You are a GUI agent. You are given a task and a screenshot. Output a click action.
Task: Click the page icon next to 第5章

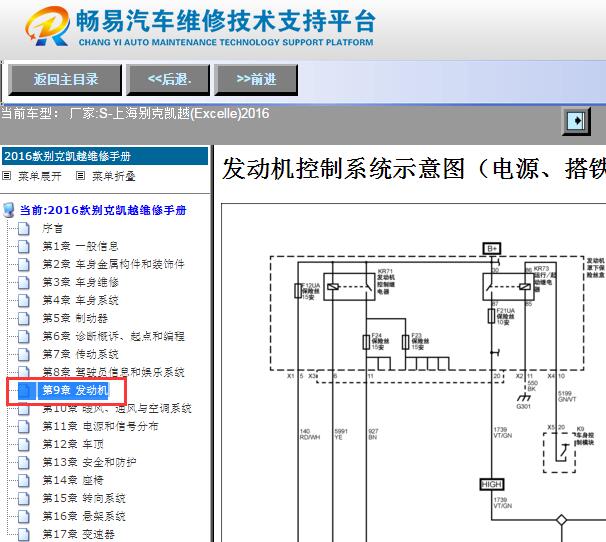(24, 319)
